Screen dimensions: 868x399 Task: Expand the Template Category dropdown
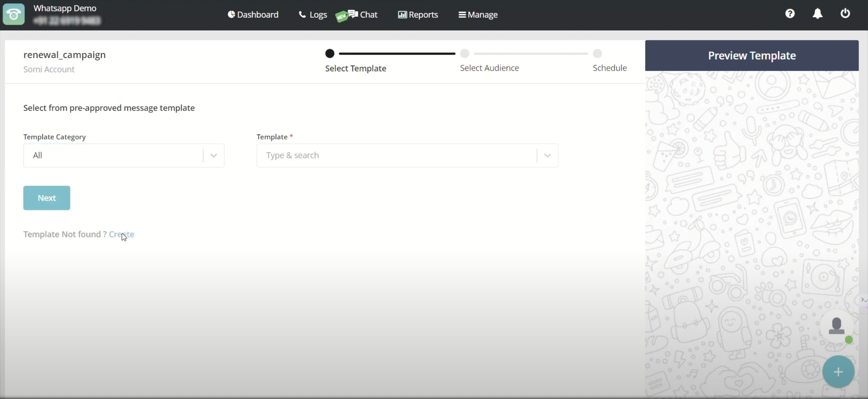pyautogui.click(x=213, y=155)
